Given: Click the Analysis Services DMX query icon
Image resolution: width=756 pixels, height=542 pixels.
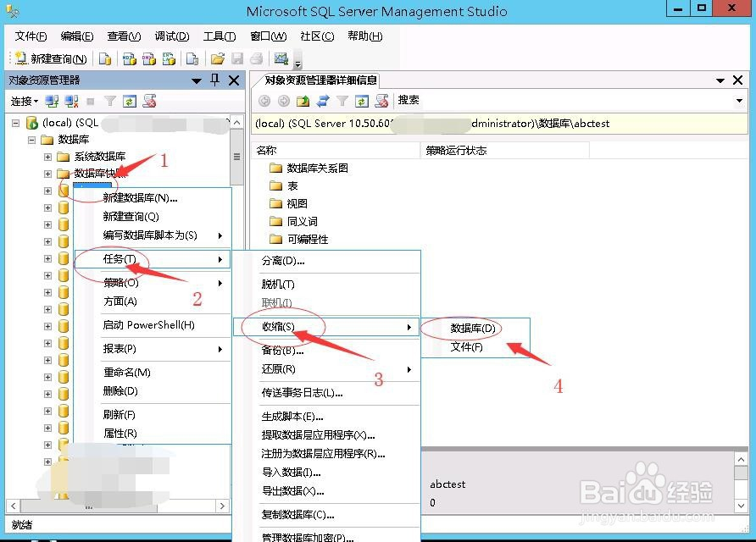Looking at the screenshot, I should pyautogui.click(x=149, y=58).
